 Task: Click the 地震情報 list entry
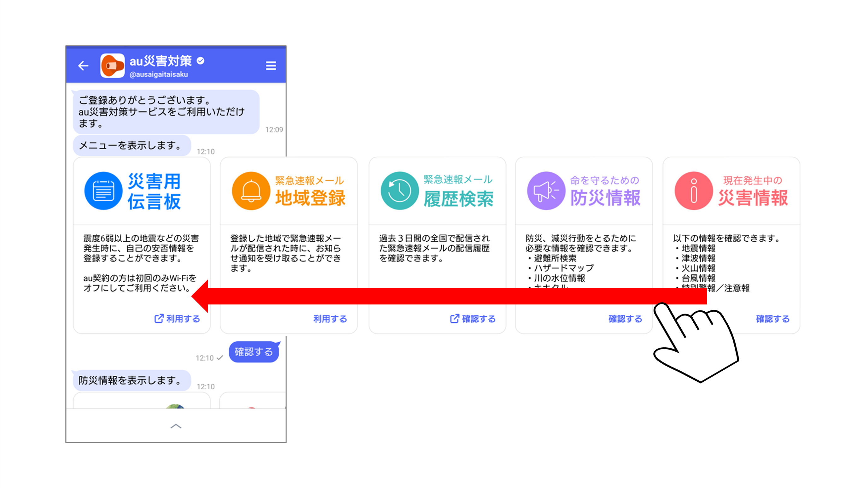pos(696,248)
